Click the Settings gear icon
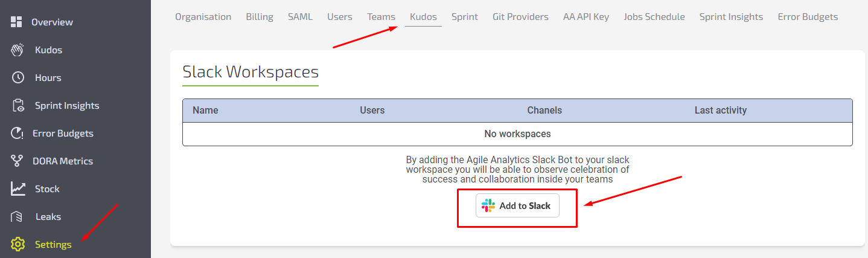 pos(18,245)
